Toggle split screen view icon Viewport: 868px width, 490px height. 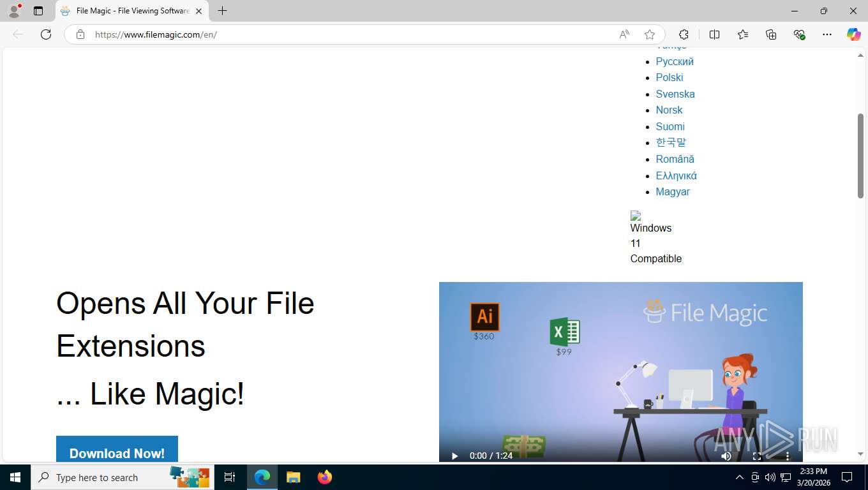pyautogui.click(x=714, y=34)
